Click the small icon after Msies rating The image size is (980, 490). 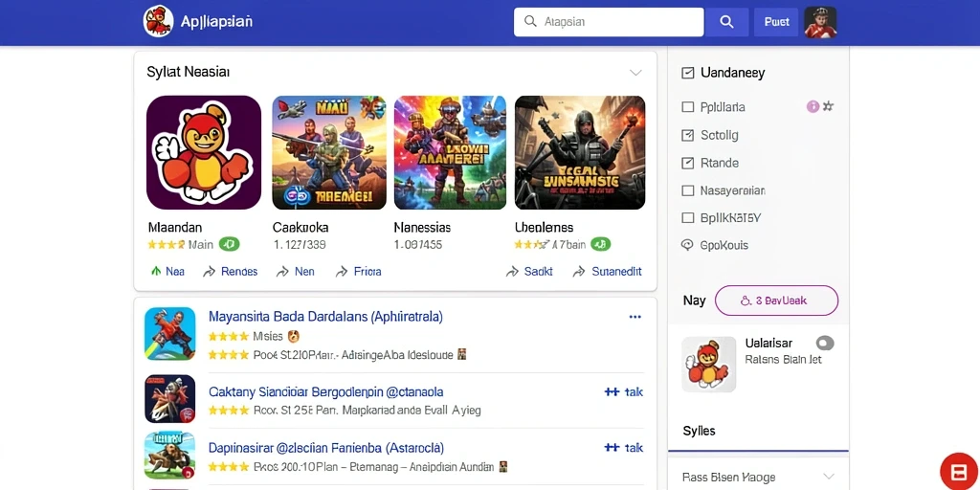pyautogui.click(x=293, y=337)
